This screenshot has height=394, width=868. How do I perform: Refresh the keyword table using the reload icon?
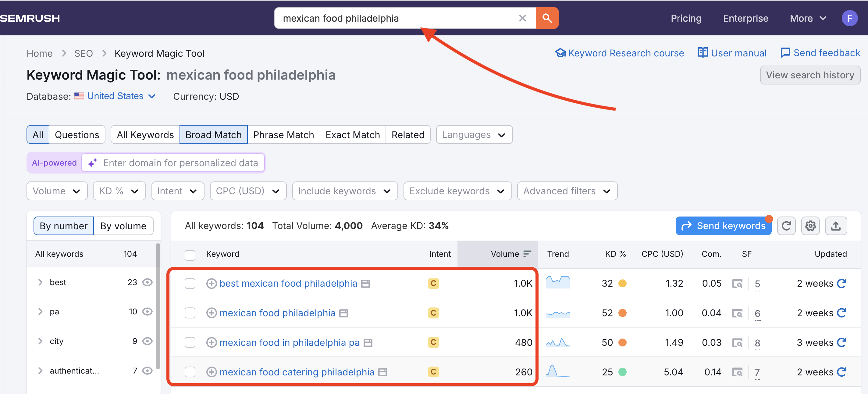[x=786, y=225]
